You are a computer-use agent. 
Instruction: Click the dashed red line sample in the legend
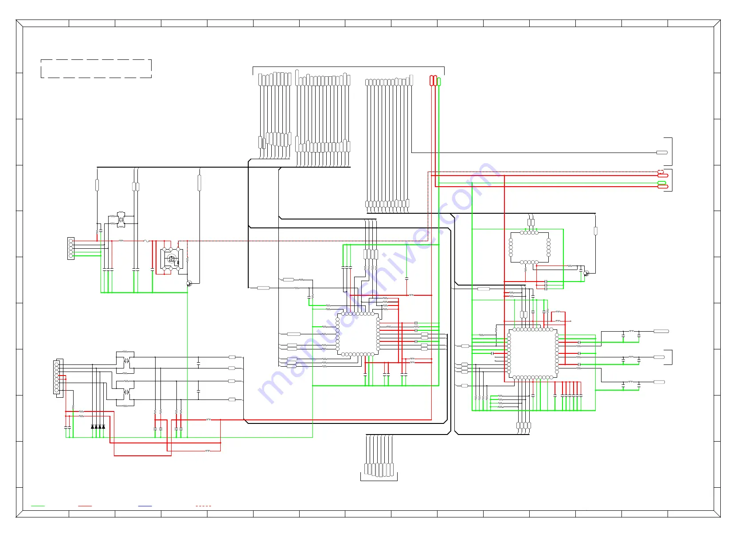203,505
